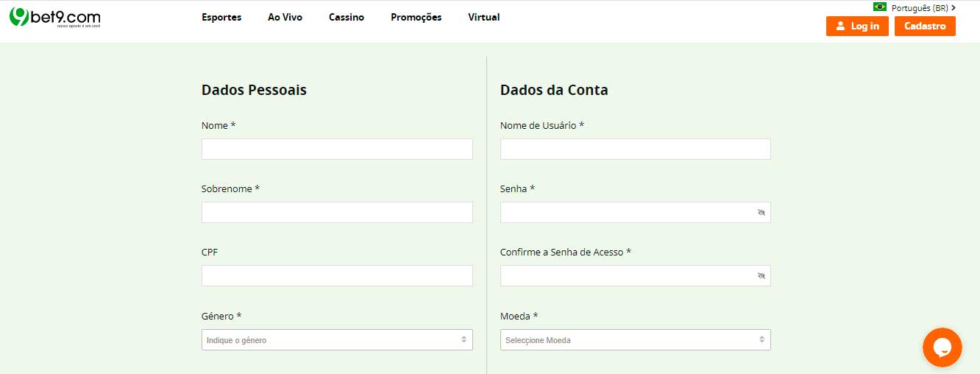Click inside the Senha password field
The image size is (980, 374).
coord(636,213)
